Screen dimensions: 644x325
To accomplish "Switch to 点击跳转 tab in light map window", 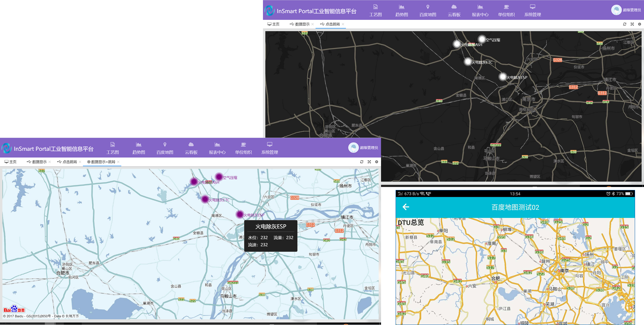I will tap(67, 162).
